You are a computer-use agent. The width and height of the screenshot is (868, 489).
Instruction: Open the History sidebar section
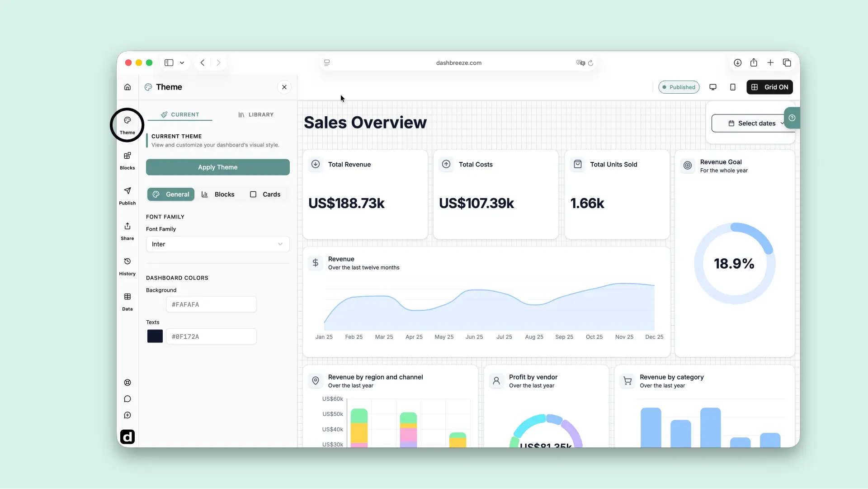pos(127,266)
